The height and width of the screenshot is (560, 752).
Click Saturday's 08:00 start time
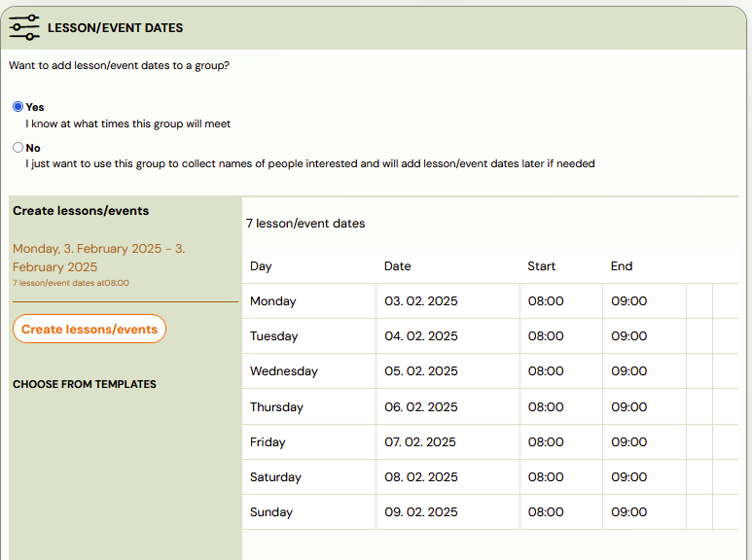(x=546, y=477)
